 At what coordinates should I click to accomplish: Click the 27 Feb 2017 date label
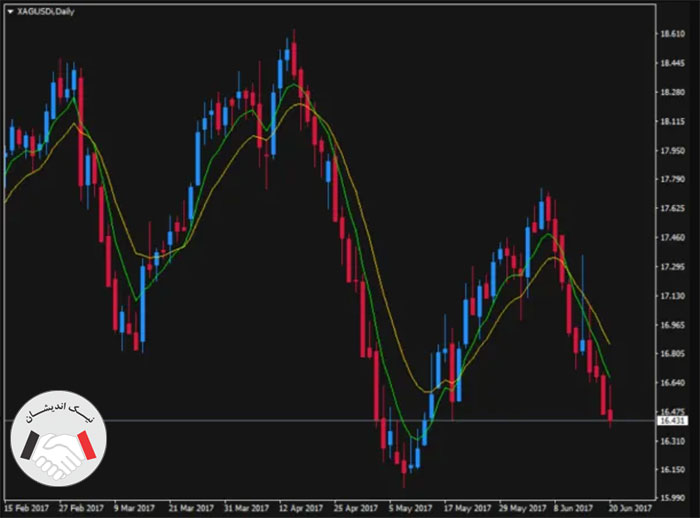(81, 508)
